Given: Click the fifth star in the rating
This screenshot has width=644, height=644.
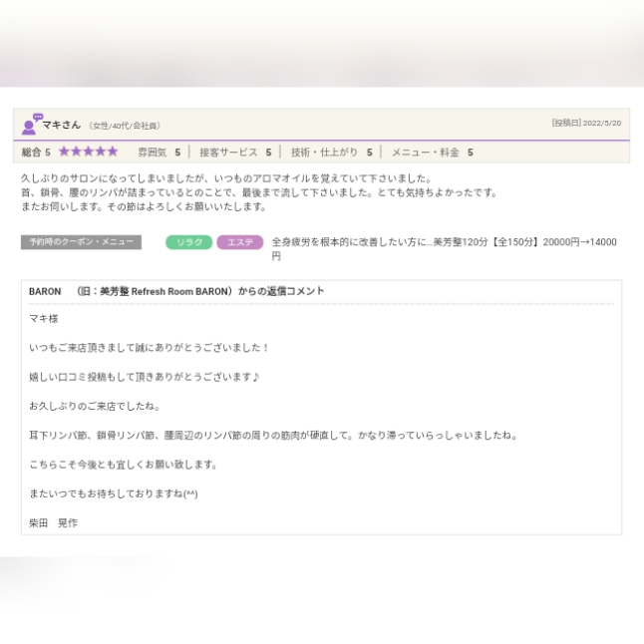Looking at the screenshot, I should (113, 152).
